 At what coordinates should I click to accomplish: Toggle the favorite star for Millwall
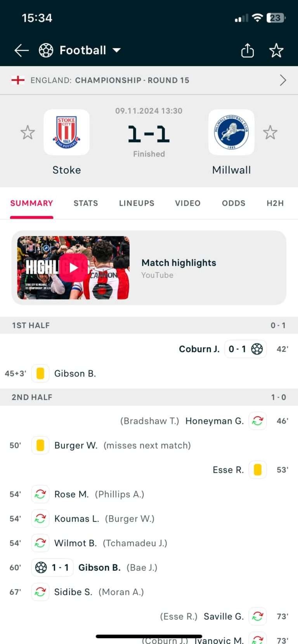click(x=270, y=133)
